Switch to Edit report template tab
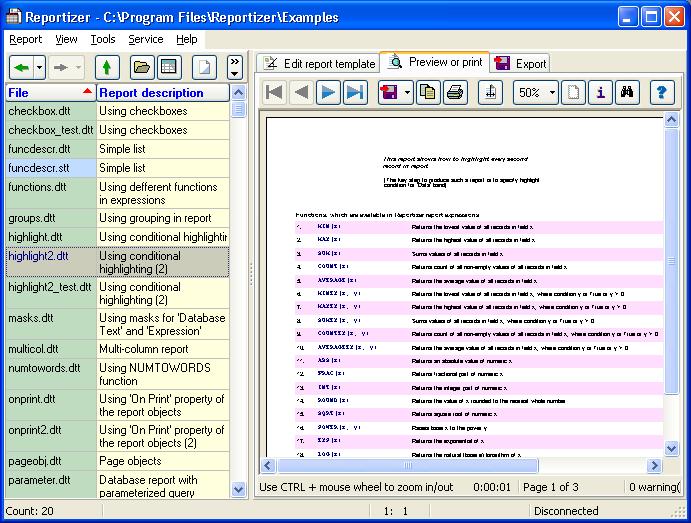Viewport: 691px width, 523px height. 319,63
